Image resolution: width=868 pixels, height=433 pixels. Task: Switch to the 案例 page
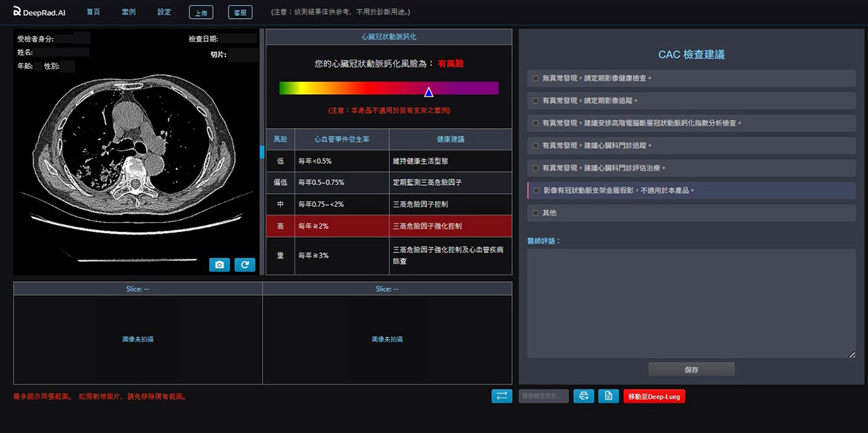pos(128,12)
